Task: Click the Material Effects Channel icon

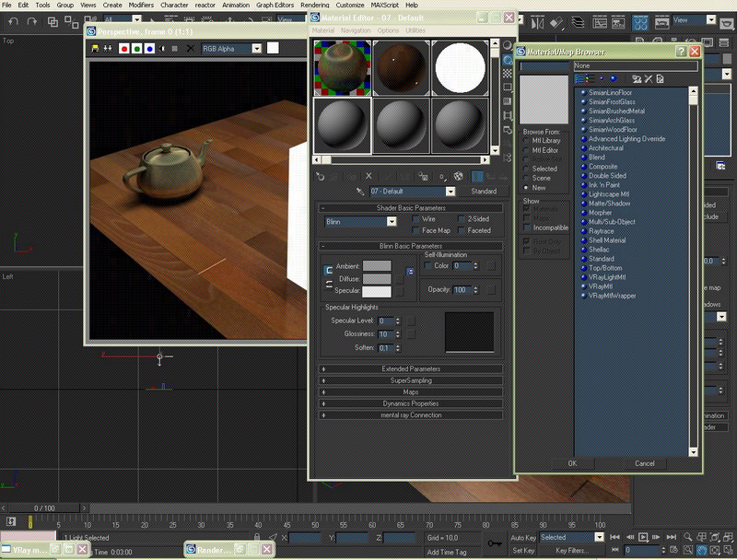Action: (442, 177)
